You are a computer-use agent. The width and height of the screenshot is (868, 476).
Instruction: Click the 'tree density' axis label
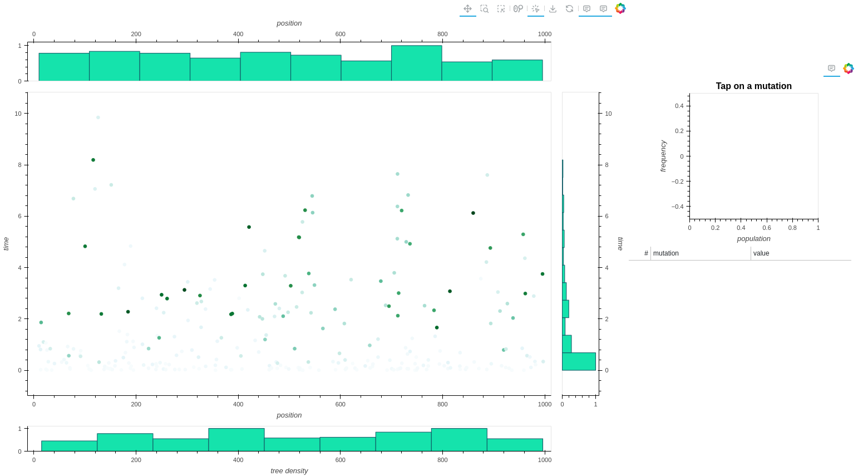(289, 470)
